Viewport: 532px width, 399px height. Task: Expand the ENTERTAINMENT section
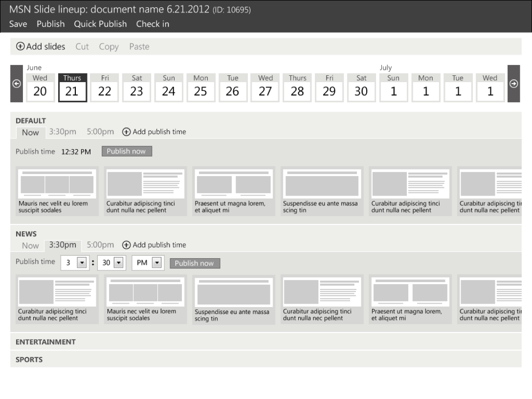pos(266,342)
